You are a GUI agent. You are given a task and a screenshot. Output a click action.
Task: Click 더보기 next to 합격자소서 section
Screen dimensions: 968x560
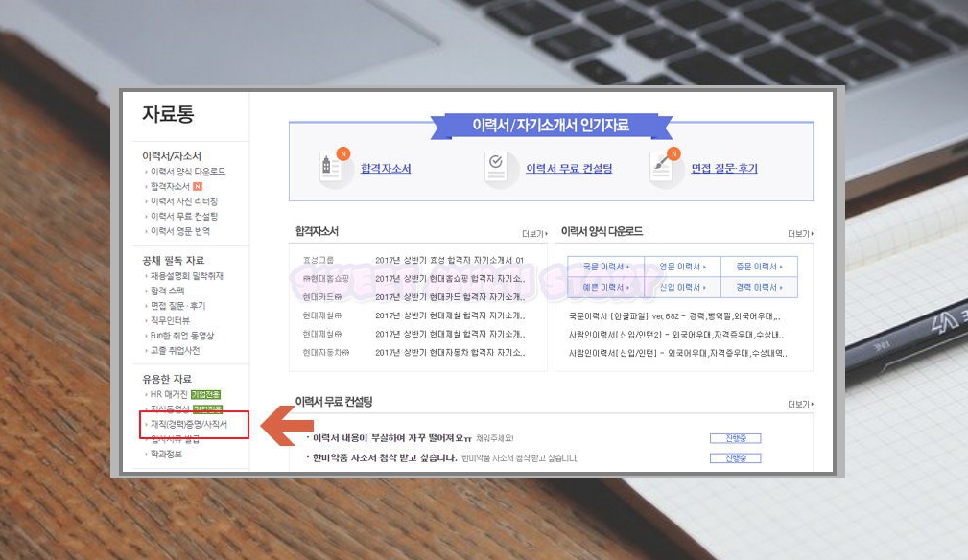coord(534,234)
